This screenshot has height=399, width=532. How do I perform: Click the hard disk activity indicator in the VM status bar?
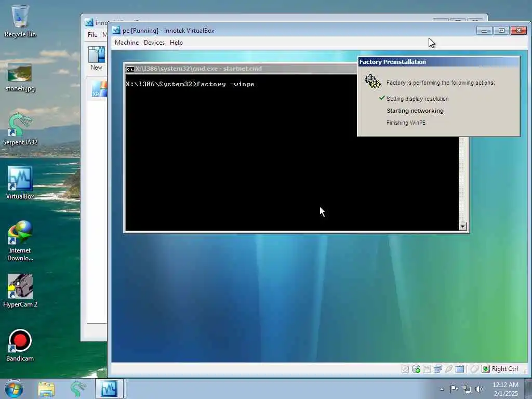[x=405, y=369]
